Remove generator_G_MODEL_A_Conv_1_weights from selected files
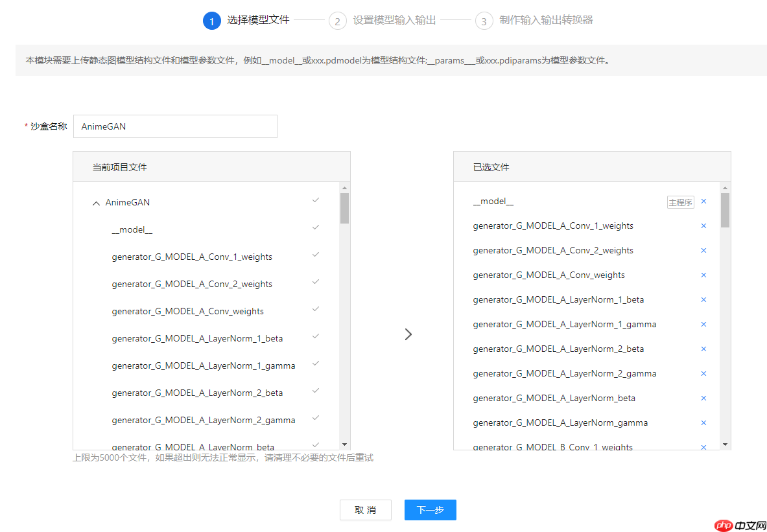This screenshot has width=767, height=532. coord(703,226)
